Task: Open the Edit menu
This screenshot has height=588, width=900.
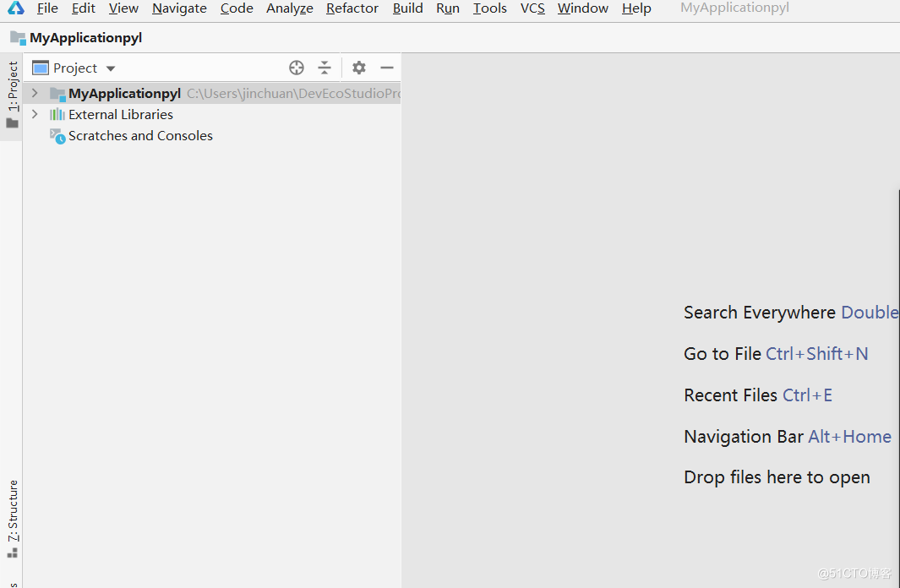Action: coord(83,8)
